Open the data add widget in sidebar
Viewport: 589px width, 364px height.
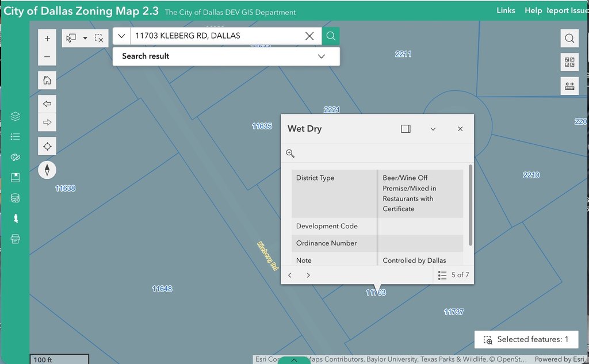pos(16,198)
